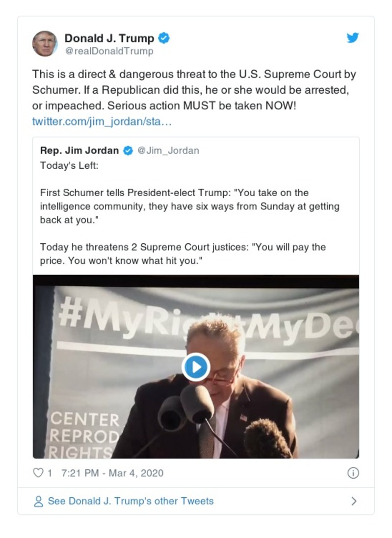Open the profile avatar picture in the tweet header

45,44
